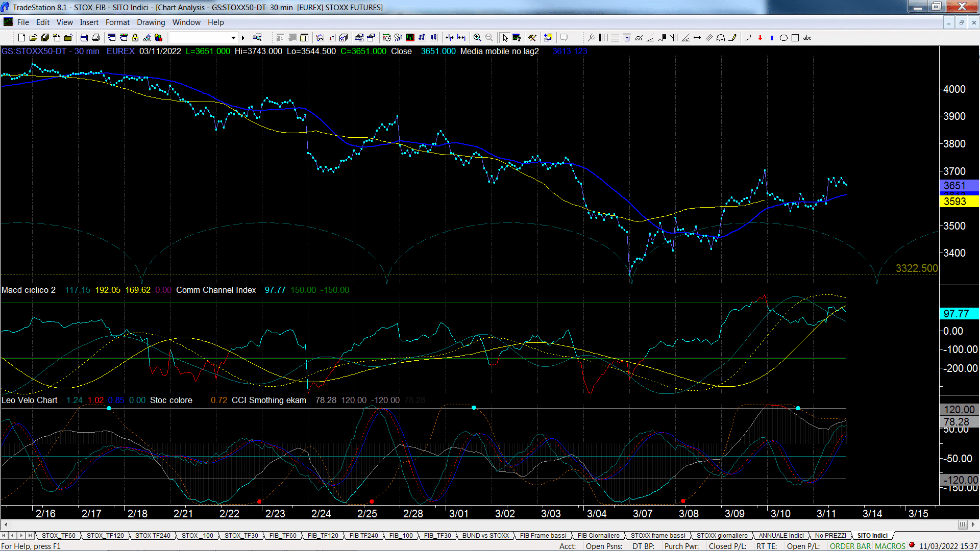Screen dimensions: 980x551
Task: Open the Edit menu
Action: tap(43, 22)
